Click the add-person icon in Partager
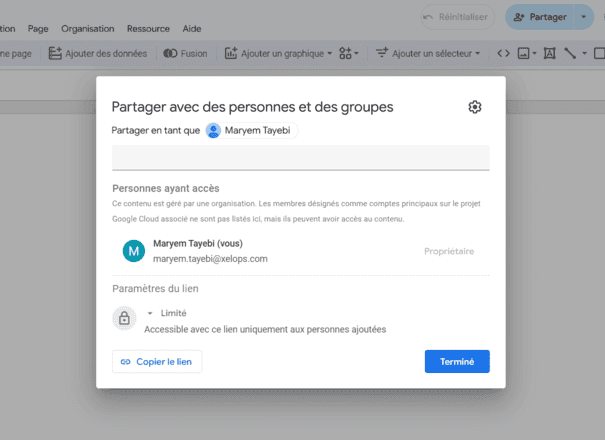The width and height of the screenshot is (605, 440). pyautogui.click(x=519, y=17)
